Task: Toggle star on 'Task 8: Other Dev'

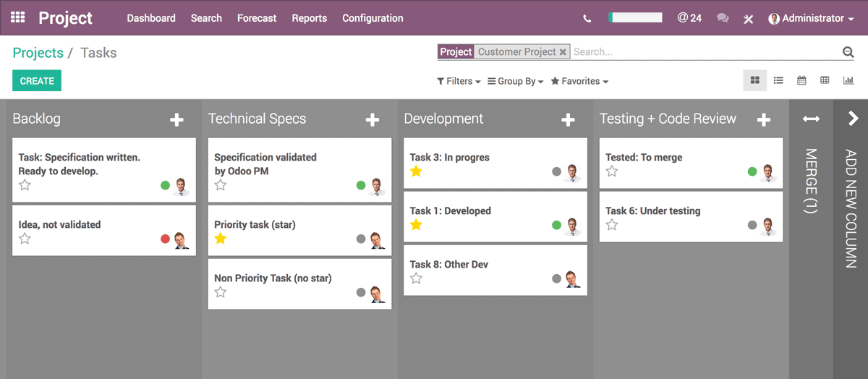Action: (x=416, y=278)
